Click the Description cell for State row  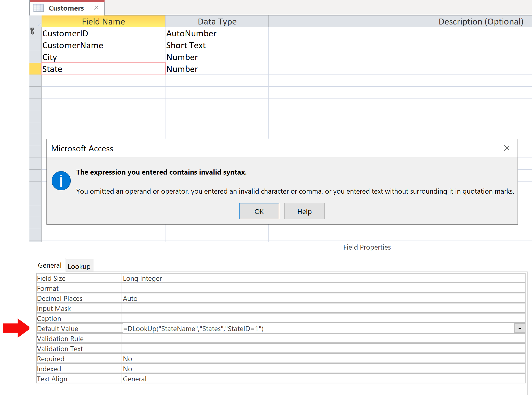pos(400,69)
